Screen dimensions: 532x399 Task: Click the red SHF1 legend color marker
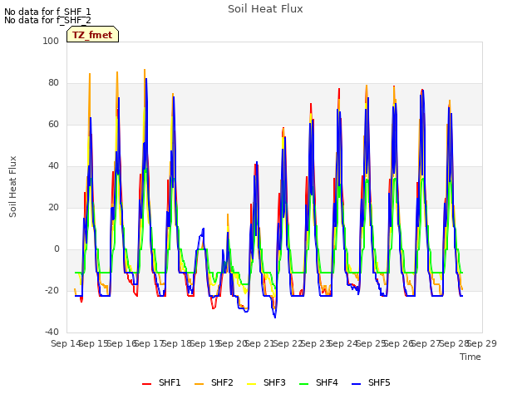(146, 384)
